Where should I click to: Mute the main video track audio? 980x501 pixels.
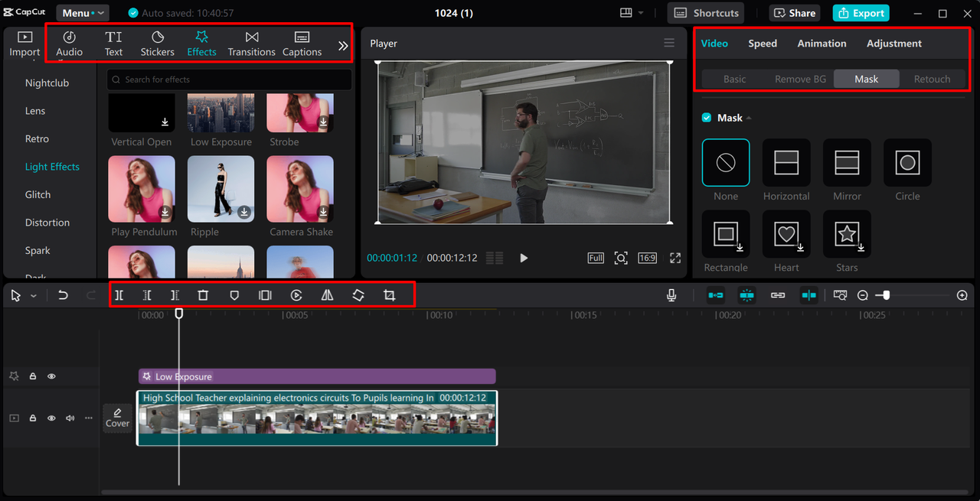pos(70,418)
